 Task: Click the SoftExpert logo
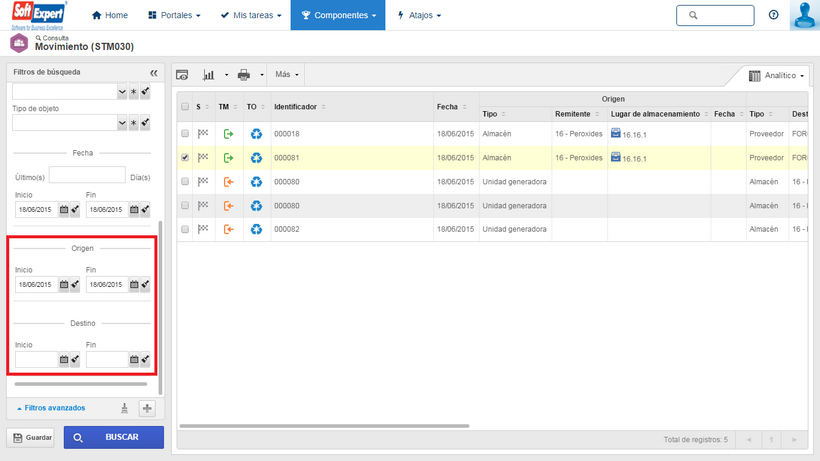pyautogui.click(x=38, y=15)
